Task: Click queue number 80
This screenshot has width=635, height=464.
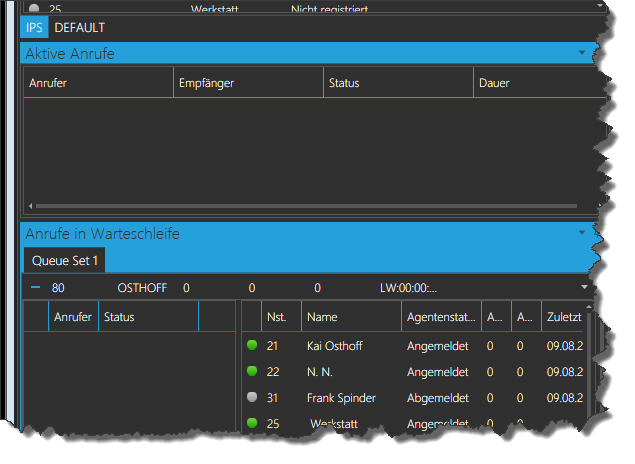Action: 58,288
